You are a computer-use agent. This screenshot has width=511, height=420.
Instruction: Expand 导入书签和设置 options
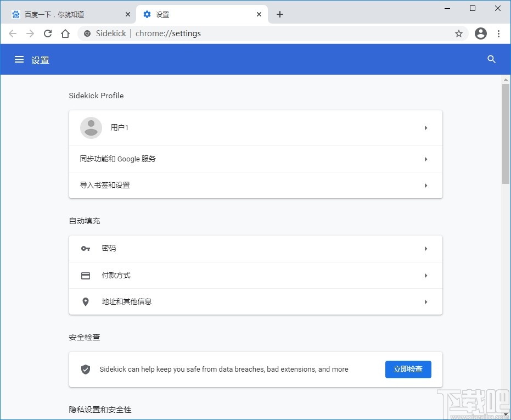coord(255,185)
